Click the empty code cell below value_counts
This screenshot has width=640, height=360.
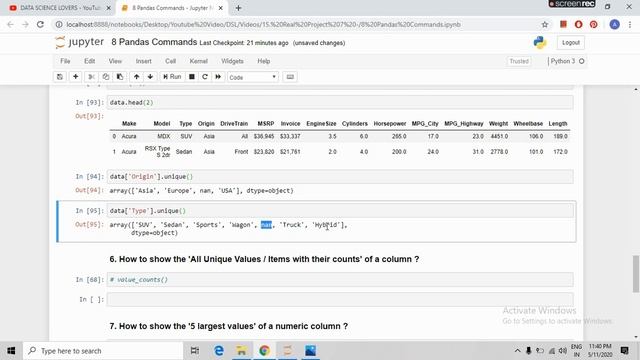(340, 299)
